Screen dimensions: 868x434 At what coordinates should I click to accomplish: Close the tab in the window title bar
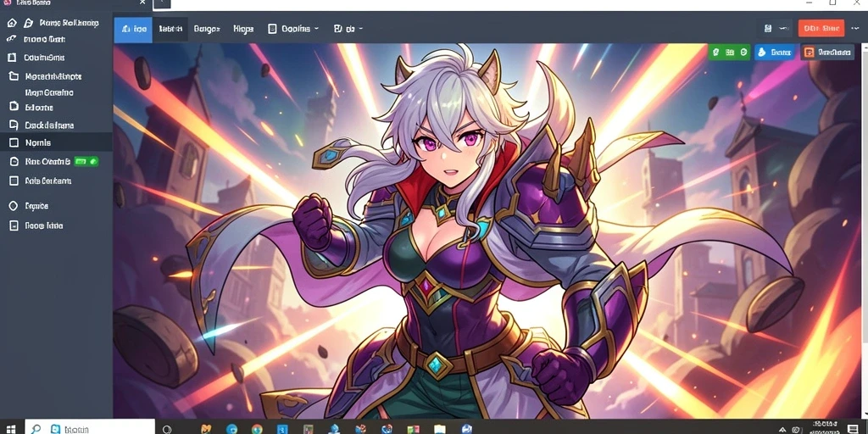[x=142, y=3]
